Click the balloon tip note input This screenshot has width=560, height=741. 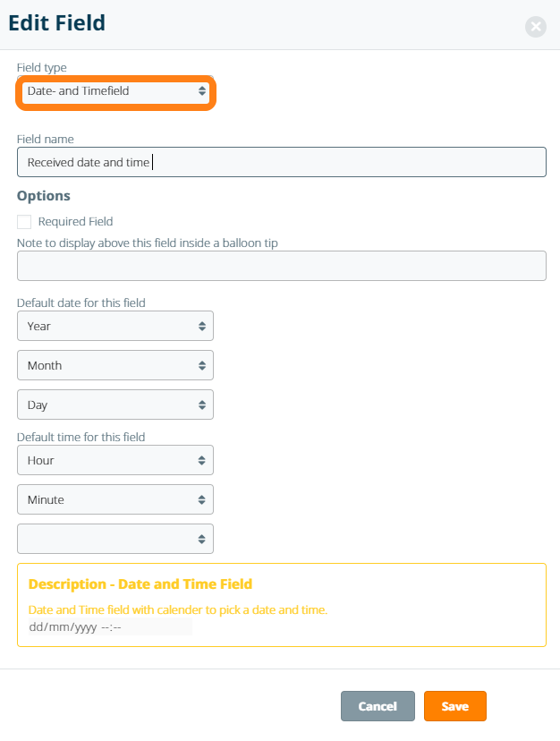(x=281, y=267)
